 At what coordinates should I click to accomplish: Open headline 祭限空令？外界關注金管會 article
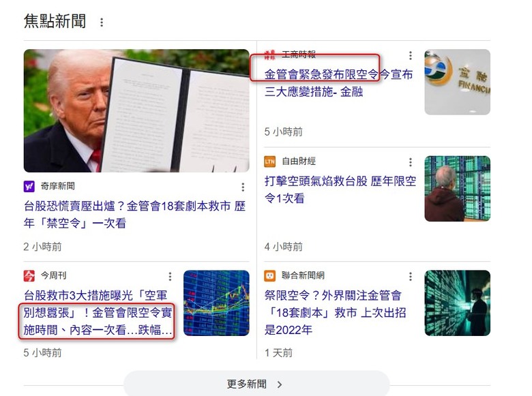click(335, 312)
